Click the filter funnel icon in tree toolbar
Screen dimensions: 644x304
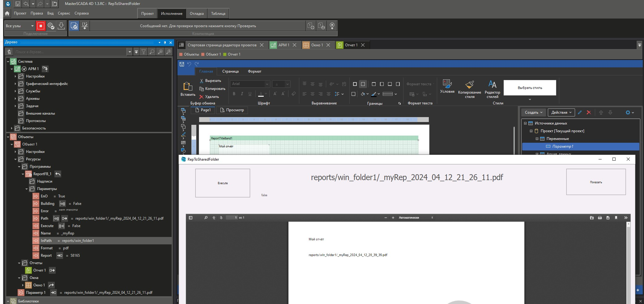click(144, 52)
